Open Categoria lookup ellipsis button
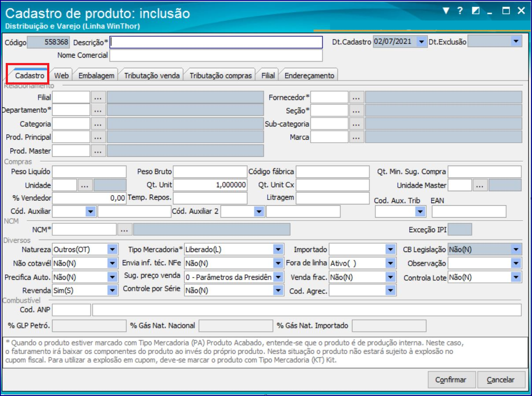This screenshot has height=396, width=532. [98, 124]
